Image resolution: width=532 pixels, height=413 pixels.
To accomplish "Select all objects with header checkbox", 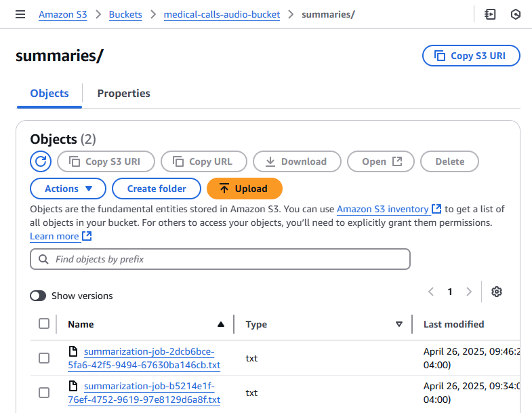I will [x=44, y=323].
